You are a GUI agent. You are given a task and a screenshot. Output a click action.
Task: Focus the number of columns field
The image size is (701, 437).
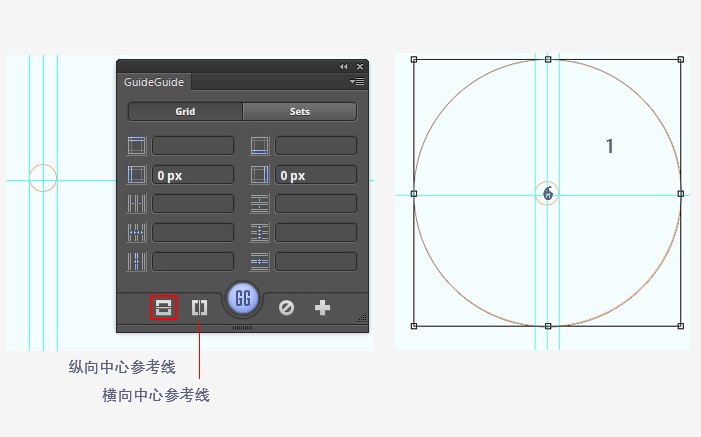[193, 204]
